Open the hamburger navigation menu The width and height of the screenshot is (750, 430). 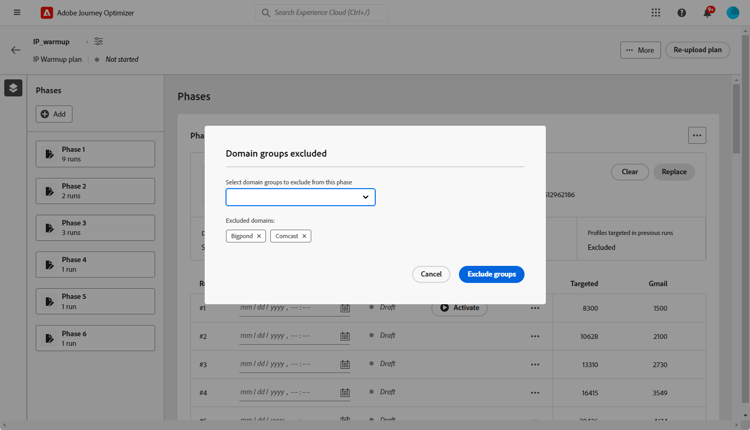click(x=17, y=13)
